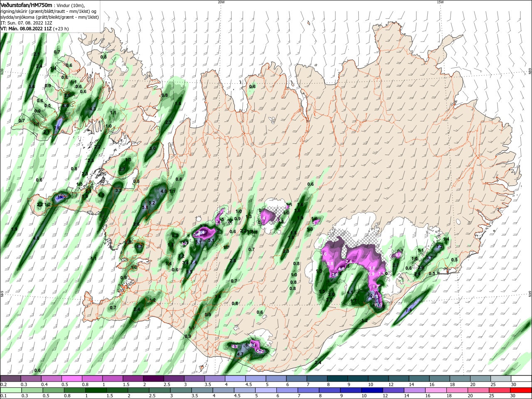Click the 11.3 precipitation value on the map
Screen dimensions: 532x399
[62, 197]
